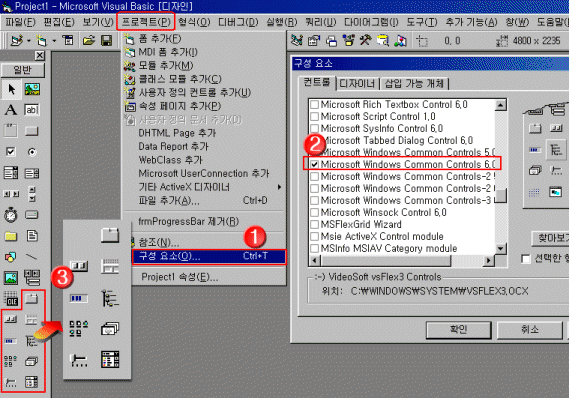Select the Timer control stopwatch icon
The width and height of the screenshot is (569, 398).
[x=11, y=215]
